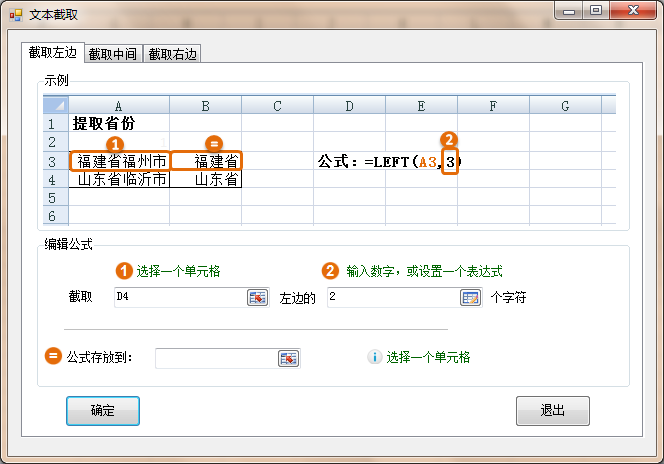The width and height of the screenshot is (664, 464).
Task: Click the blue info icon beside 选择一个单元格
Action: pos(375,357)
